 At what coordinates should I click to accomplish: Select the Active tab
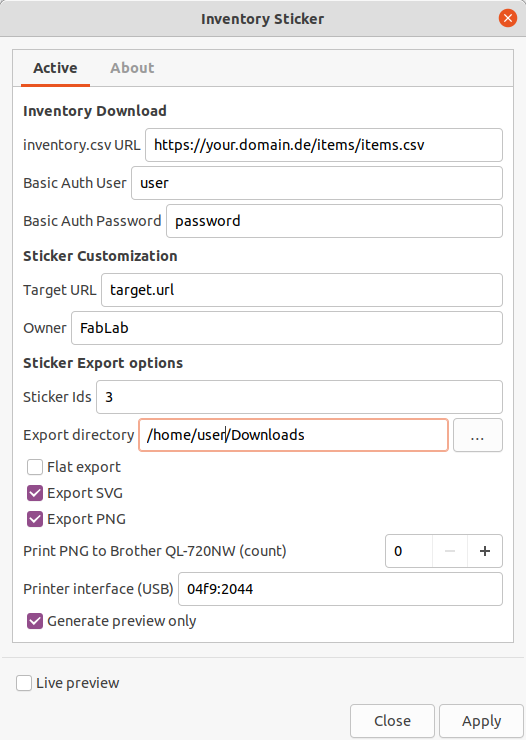click(x=55, y=68)
